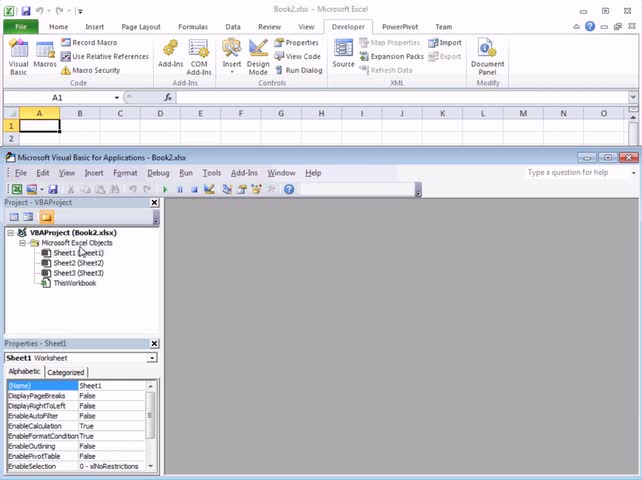Click the VBA Help blue question icon

tap(289, 189)
